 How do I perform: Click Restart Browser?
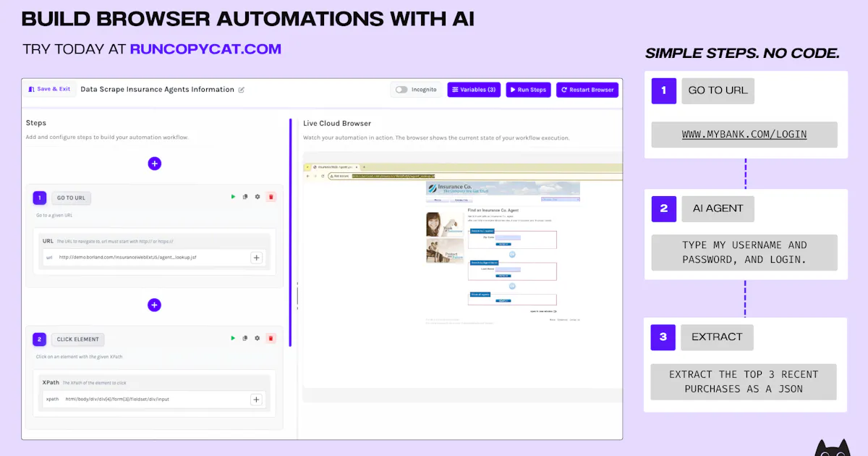(x=587, y=90)
